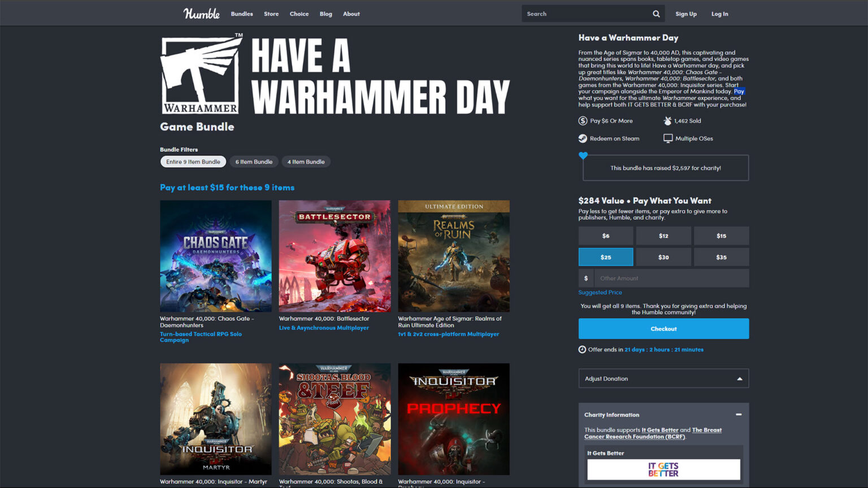
Task: Switch to the 6 Item Bundle filter
Action: [x=254, y=162]
